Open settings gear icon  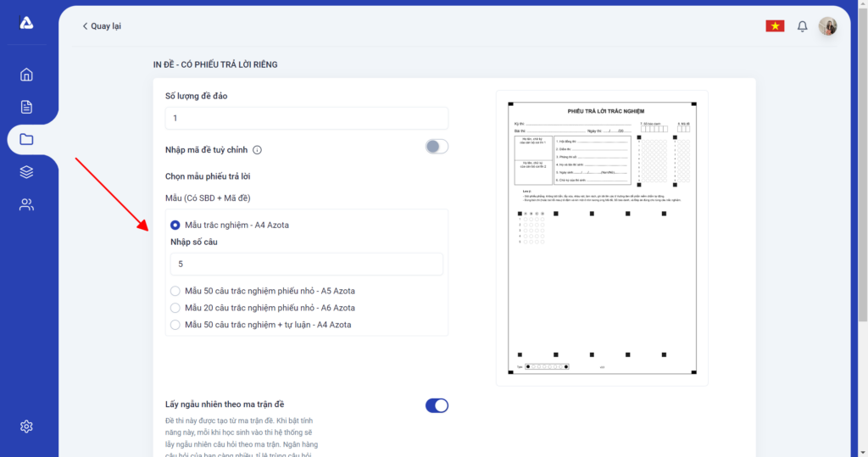click(26, 426)
